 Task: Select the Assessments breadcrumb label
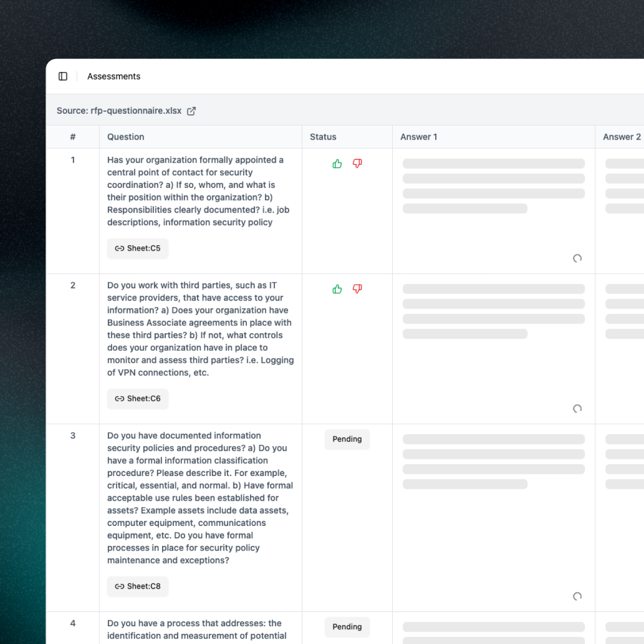point(113,76)
